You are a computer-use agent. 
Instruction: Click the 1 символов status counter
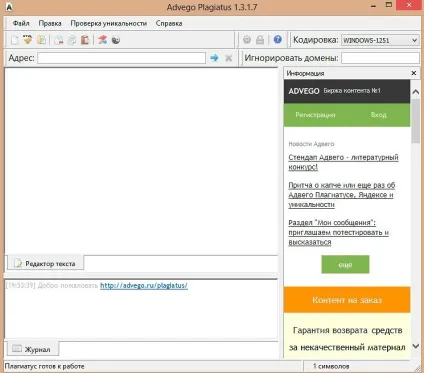[331, 366]
